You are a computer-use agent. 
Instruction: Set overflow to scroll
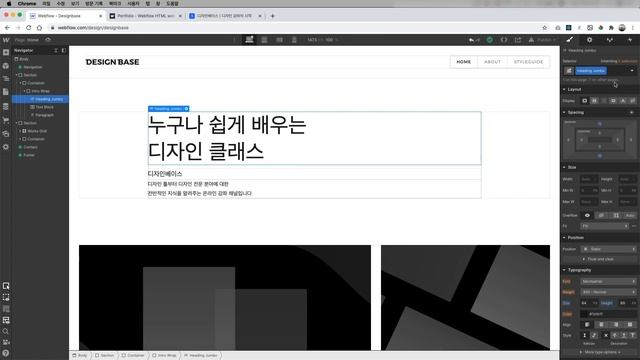pyautogui.click(x=616, y=216)
